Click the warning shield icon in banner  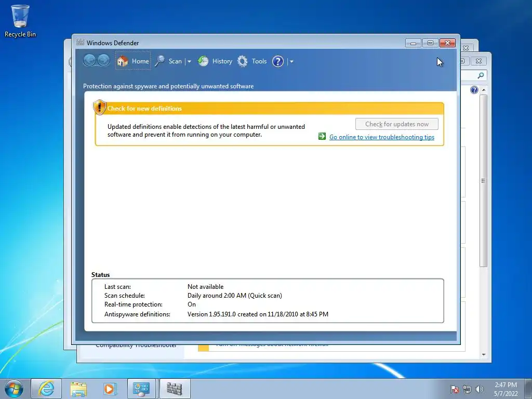point(99,107)
